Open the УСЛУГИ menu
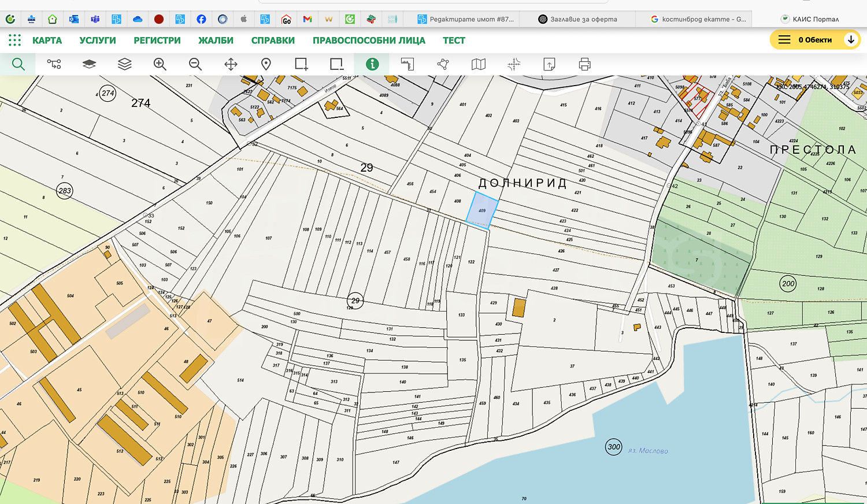This screenshot has width=867, height=504. click(x=98, y=40)
